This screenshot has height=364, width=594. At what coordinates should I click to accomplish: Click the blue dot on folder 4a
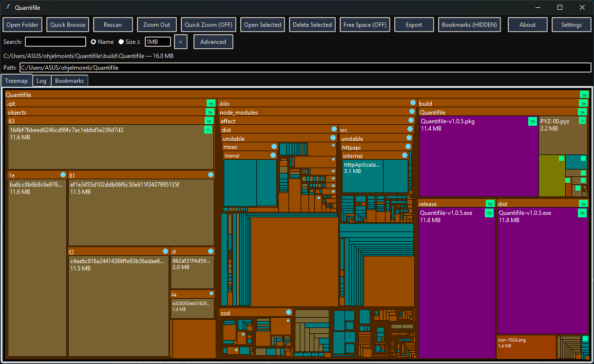pos(211,293)
